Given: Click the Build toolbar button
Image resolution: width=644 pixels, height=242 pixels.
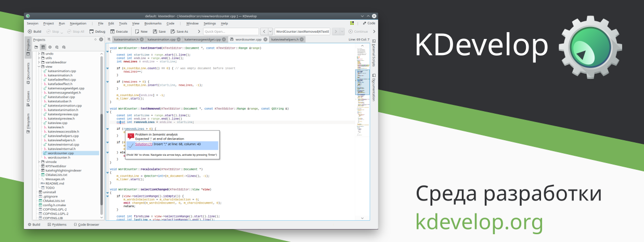Looking at the screenshot, I should coord(34,32).
